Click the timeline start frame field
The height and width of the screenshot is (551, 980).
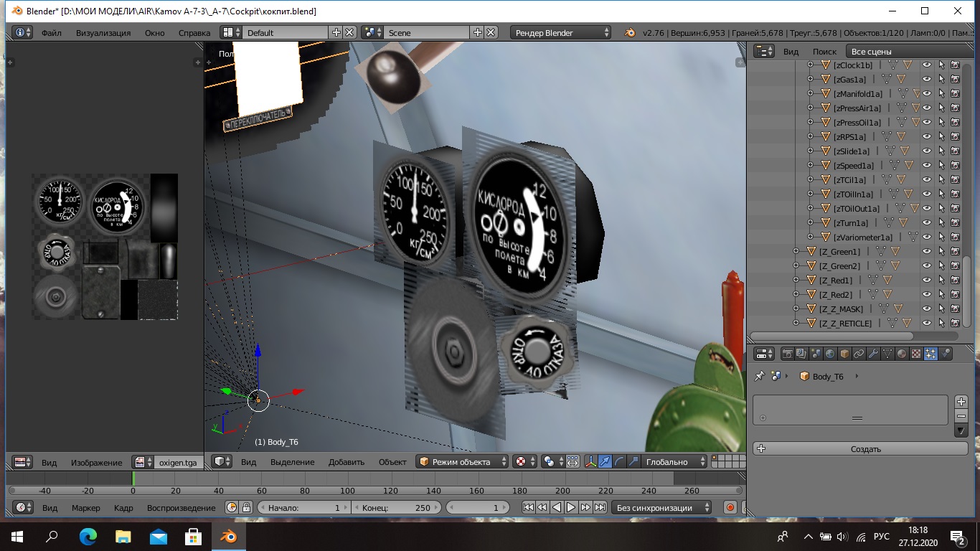[x=304, y=507]
